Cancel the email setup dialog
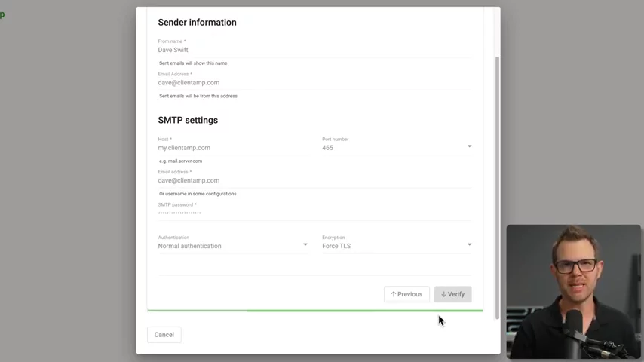Screen dimensions: 644x362 [164, 335]
